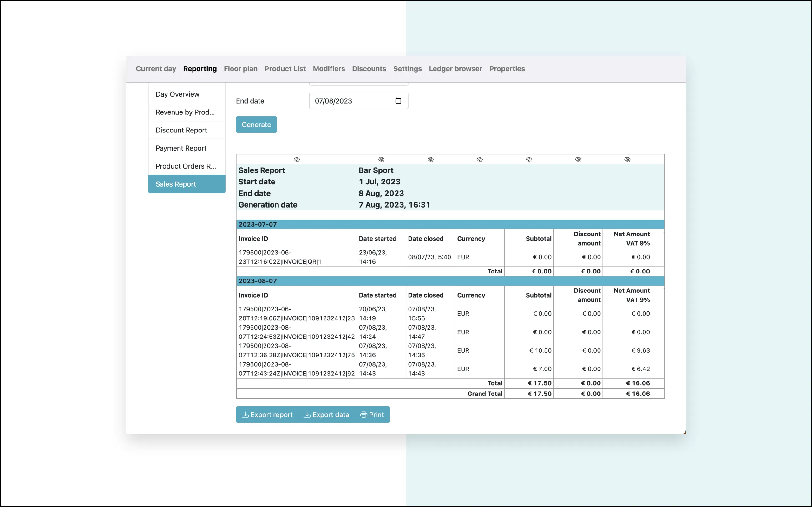Image resolution: width=812 pixels, height=507 pixels.
Task: Select the Reporting navigation tab
Action: (x=199, y=68)
